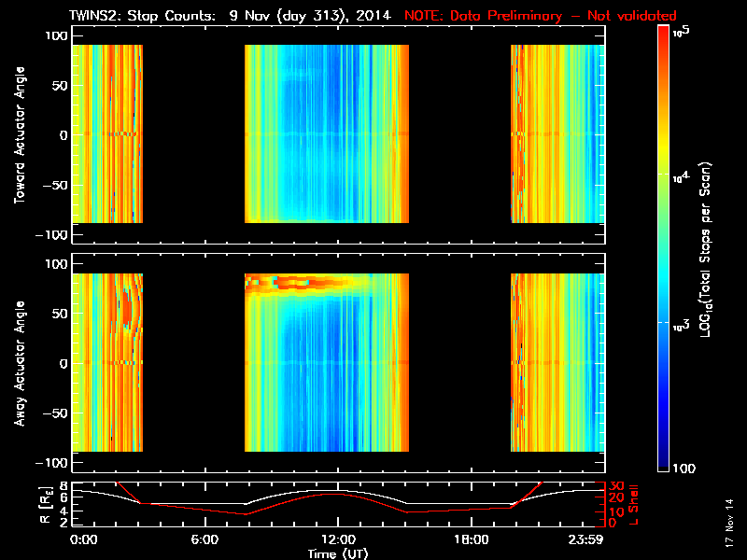Click the "100" tick on Toward Actuator axis

[x=56, y=35]
